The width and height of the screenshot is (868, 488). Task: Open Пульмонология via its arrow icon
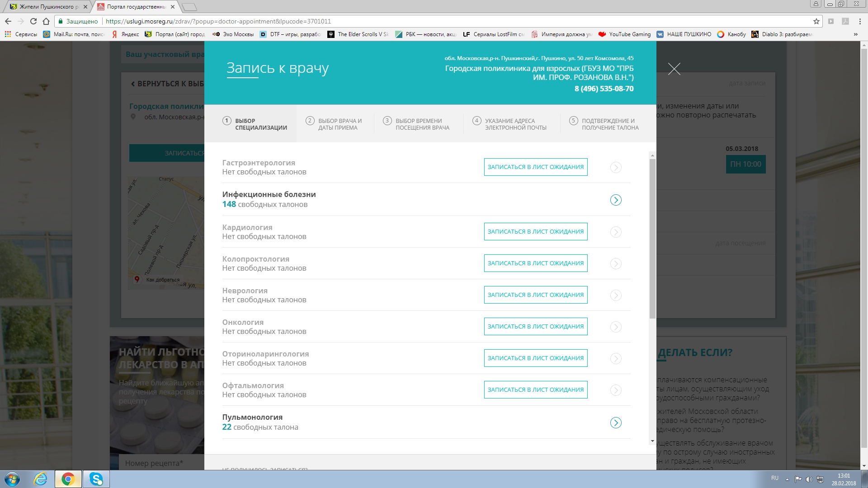(616, 422)
